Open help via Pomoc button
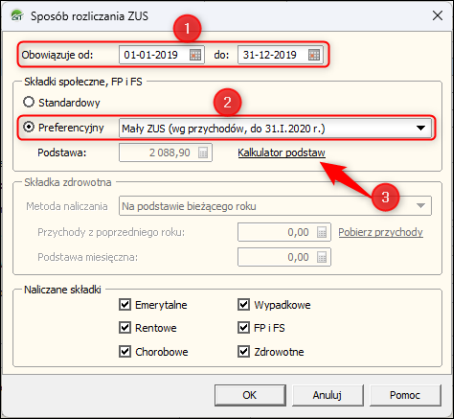 pyautogui.click(x=405, y=395)
